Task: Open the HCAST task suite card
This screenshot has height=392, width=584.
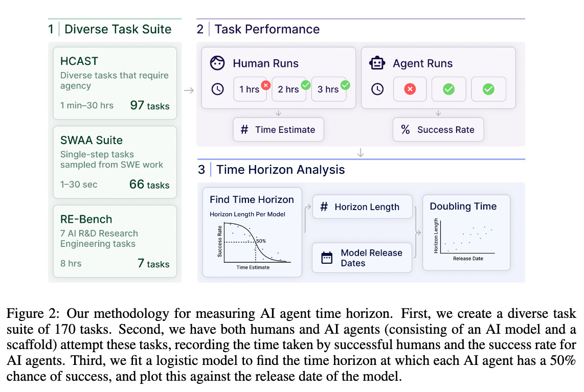Action: point(115,83)
